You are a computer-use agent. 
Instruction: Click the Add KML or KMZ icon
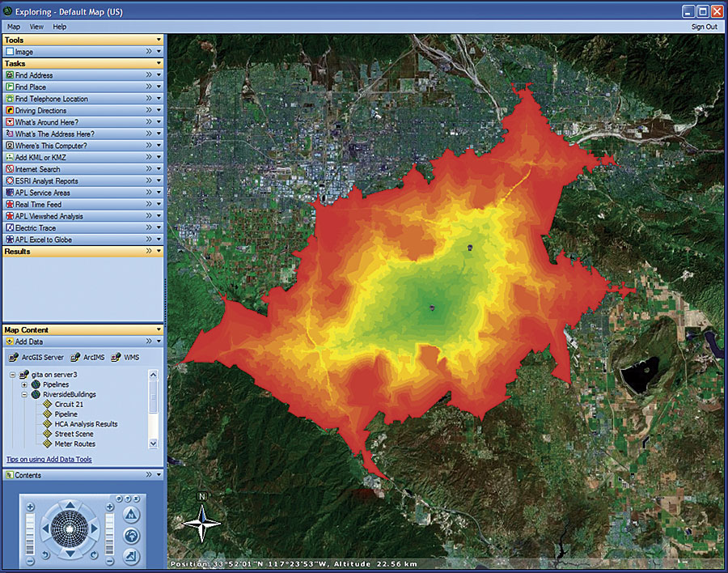point(9,157)
